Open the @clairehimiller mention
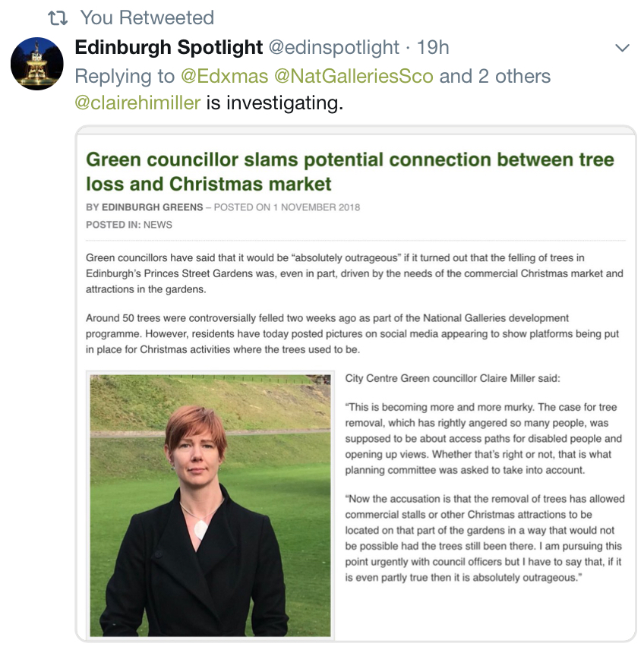644x653 pixels. [137, 103]
